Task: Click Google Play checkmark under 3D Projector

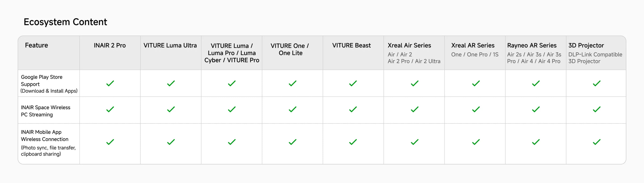Action: click(597, 83)
